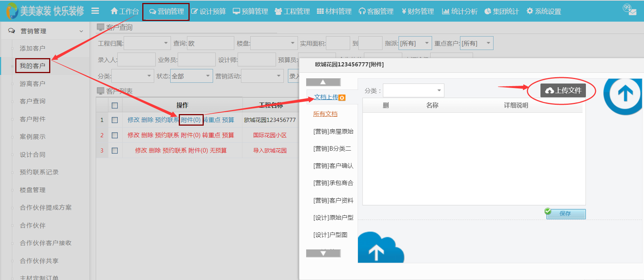Select 游离客户 in the sidebar

32,84
